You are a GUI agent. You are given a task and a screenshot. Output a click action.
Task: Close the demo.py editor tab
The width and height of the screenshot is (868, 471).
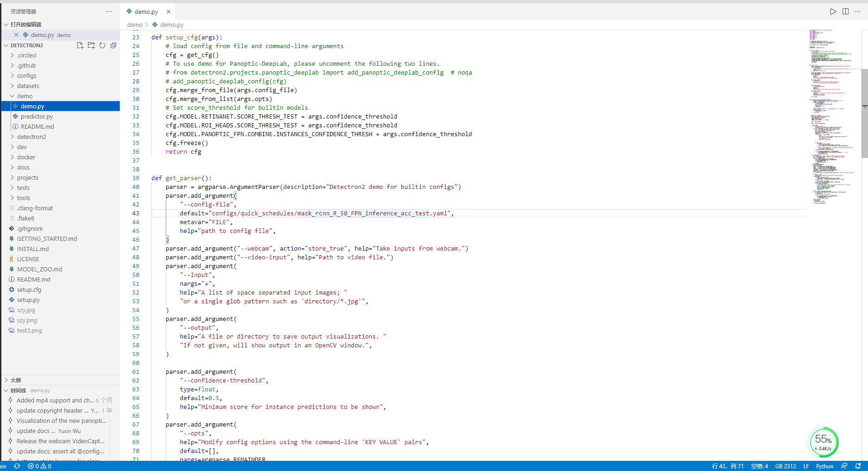pyautogui.click(x=169, y=12)
